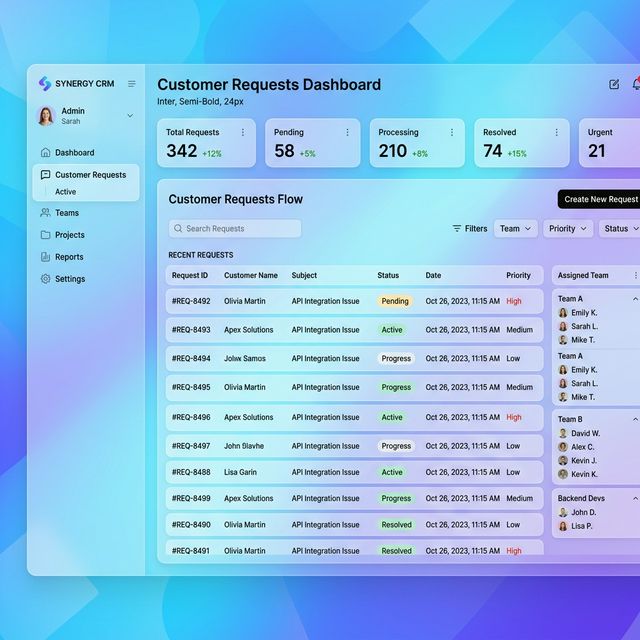Click the Settings gear icon
This screenshot has height=640, width=640.
click(x=45, y=279)
